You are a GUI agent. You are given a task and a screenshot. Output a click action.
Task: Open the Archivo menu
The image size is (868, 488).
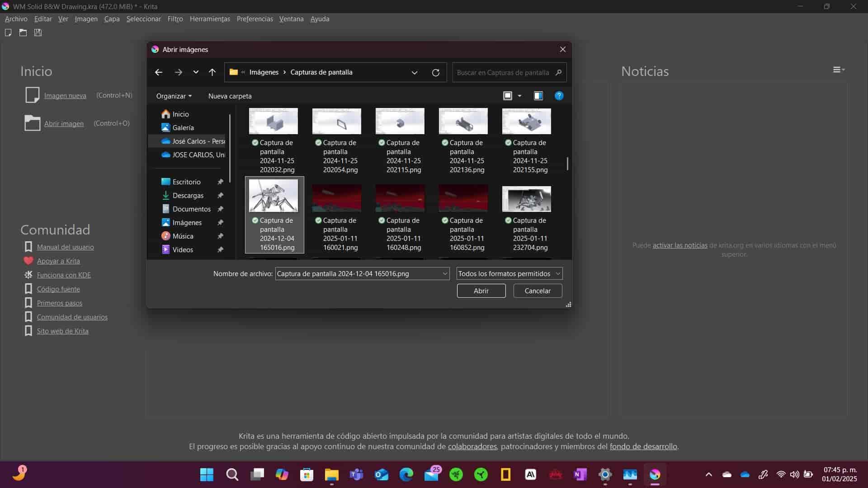click(x=16, y=19)
